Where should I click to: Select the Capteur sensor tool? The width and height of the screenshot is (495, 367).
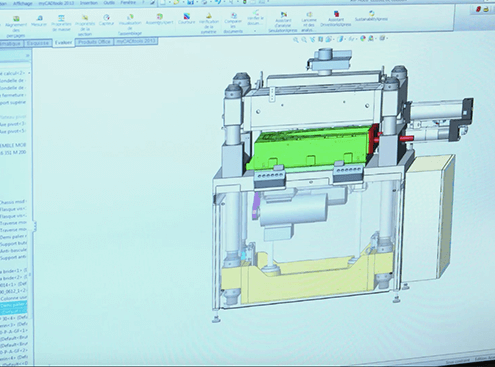106,20
